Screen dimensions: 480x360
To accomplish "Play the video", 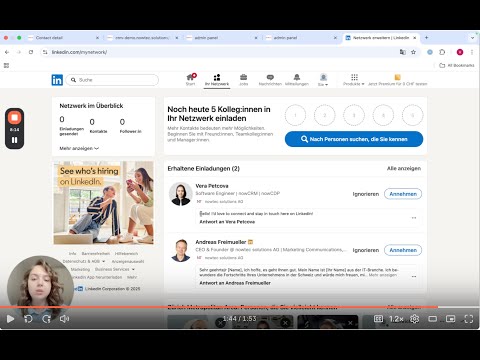I will point(10,319).
